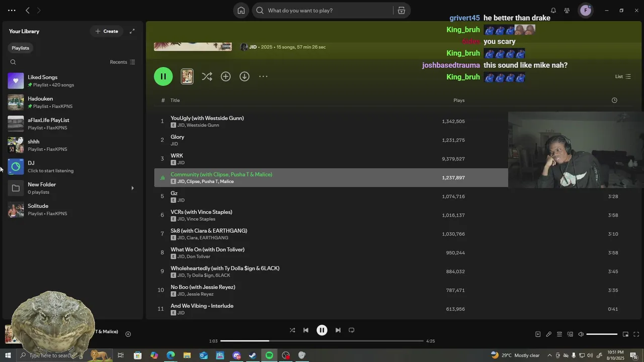Open the play Queue
Viewport: 644px width, 362px height.
point(559,334)
